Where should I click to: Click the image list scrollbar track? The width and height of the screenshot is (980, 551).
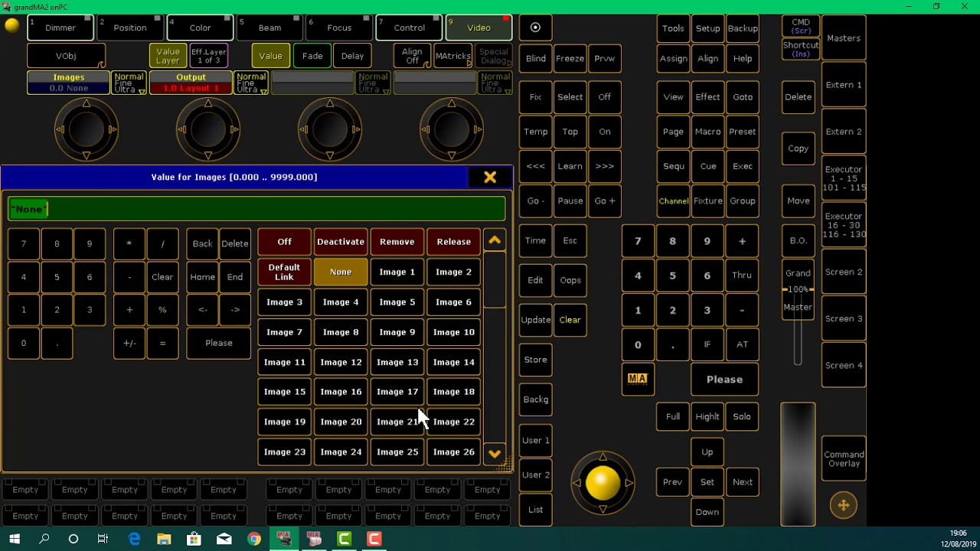[495, 347]
